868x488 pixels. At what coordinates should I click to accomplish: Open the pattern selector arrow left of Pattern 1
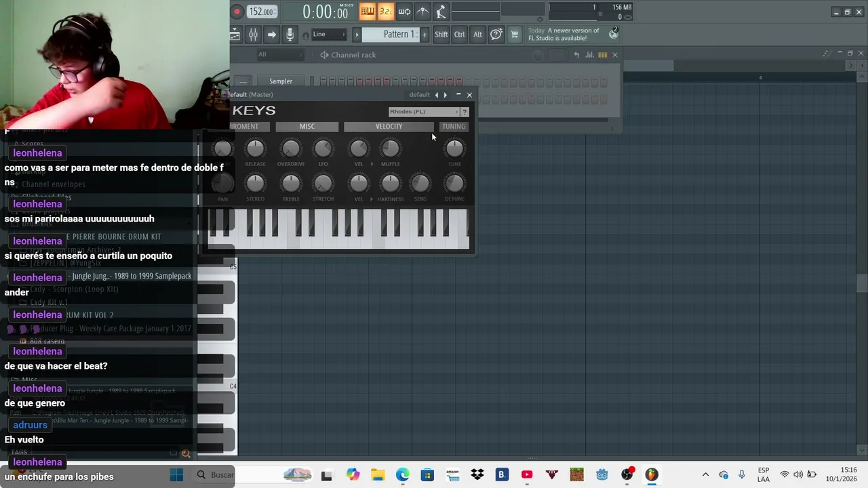click(357, 35)
